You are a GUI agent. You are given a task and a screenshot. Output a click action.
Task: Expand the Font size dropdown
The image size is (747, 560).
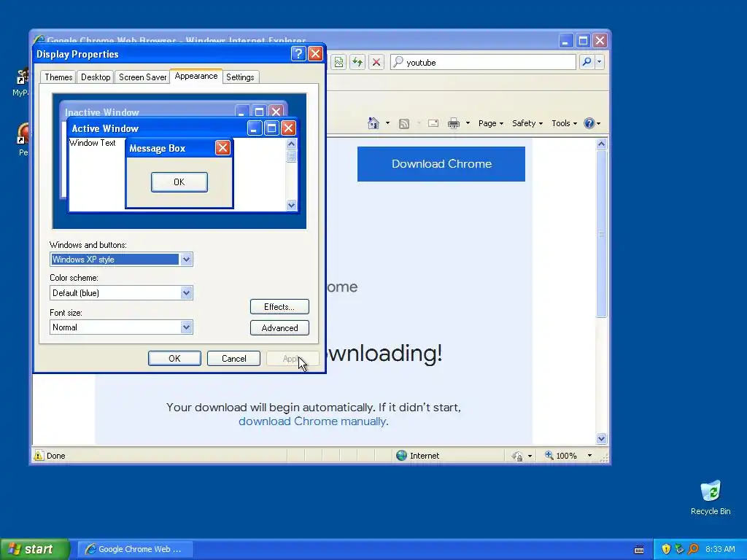(x=186, y=327)
